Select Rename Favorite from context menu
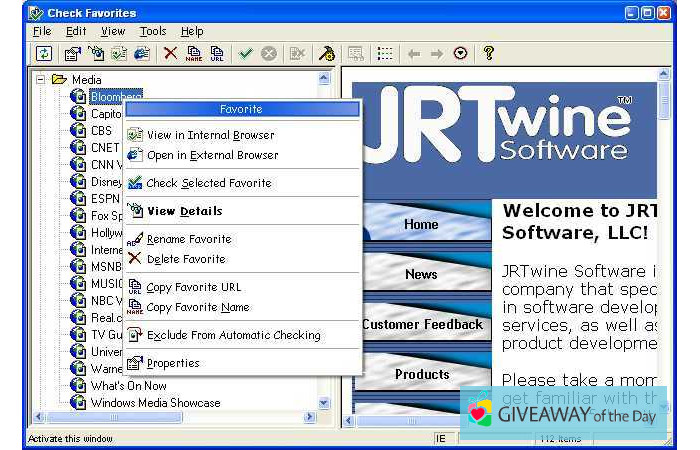700x450 pixels. point(188,239)
